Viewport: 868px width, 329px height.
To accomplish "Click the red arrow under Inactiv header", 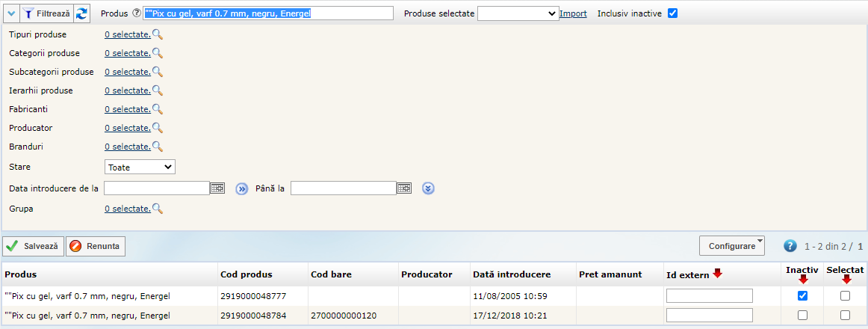I will tap(803, 280).
